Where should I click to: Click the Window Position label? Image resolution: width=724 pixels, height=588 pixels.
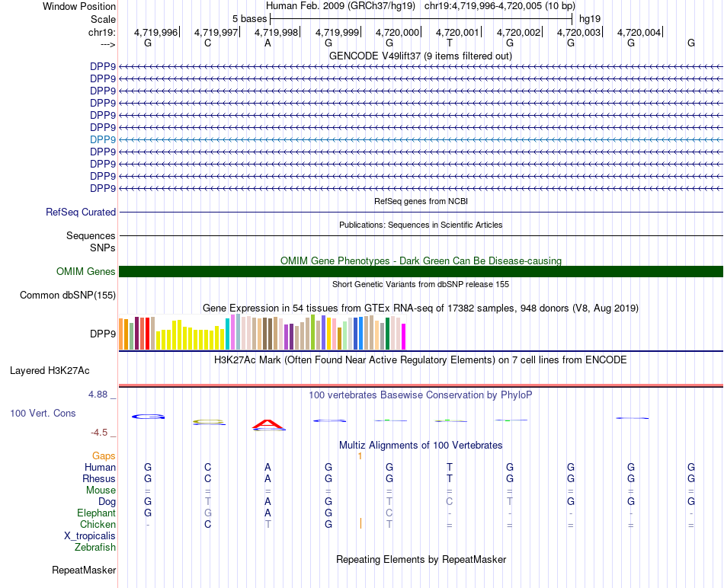tap(79, 6)
